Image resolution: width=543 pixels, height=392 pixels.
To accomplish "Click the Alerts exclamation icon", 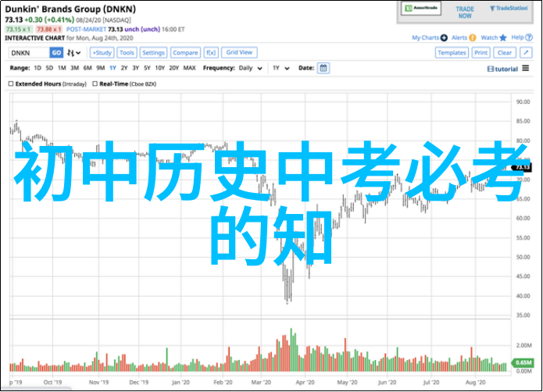I will 473,37.
